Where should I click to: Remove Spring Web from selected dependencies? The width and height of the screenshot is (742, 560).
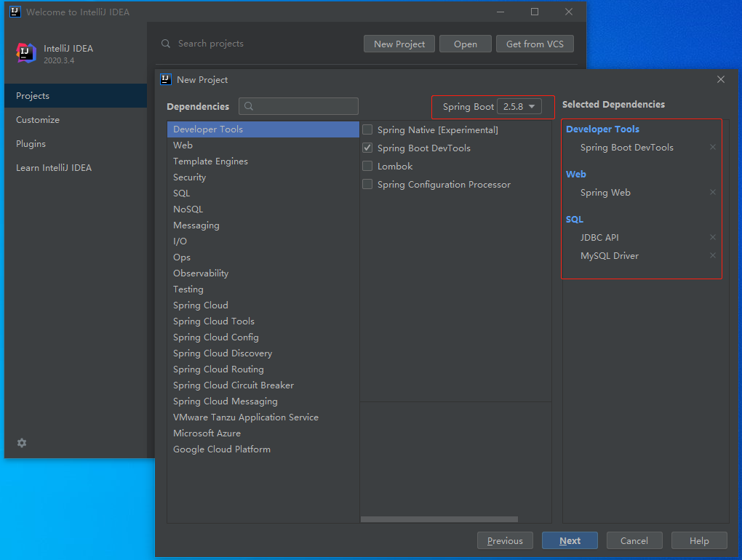(713, 192)
